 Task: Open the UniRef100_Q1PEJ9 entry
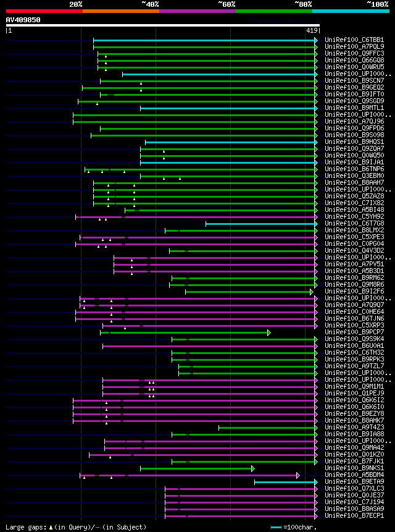354,393
